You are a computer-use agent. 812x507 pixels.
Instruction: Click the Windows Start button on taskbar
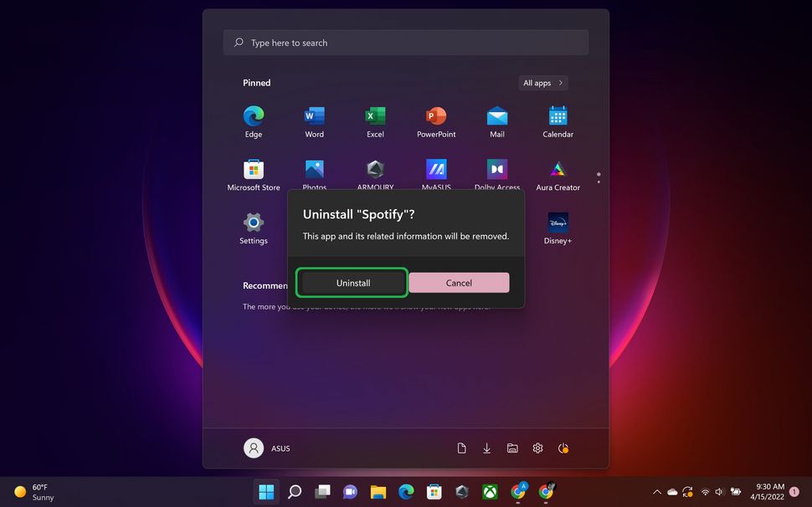266,491
